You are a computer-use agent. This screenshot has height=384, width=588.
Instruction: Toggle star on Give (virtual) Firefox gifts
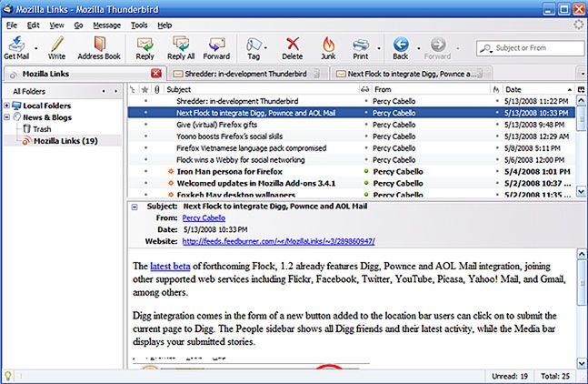click(x=146, y=125)
